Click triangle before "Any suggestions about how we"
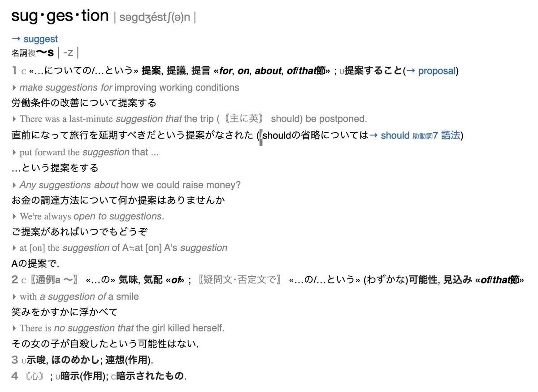538x392 pixels. tap(14, 185)
